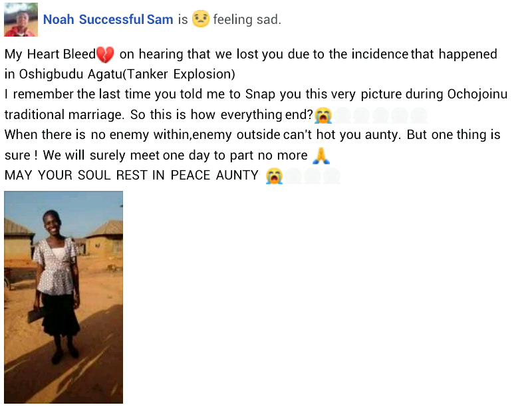This screenshot has height=407, width=532.
Task: Click the 'MAY YOUR SOUL REST IN PEACE AUNTY' line
Action: tap(132, 176)
